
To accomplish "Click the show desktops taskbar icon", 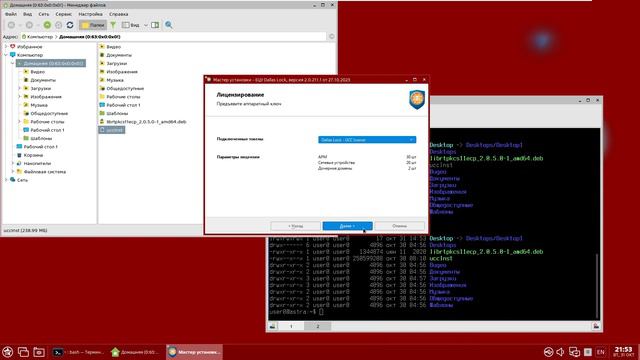I will [23, 352].
